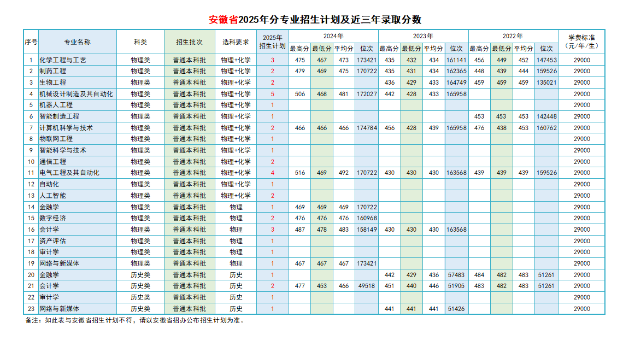Viewport: 629px width, 364px height.
Task: Select the 科类 column header
Action: pos(140,42)
